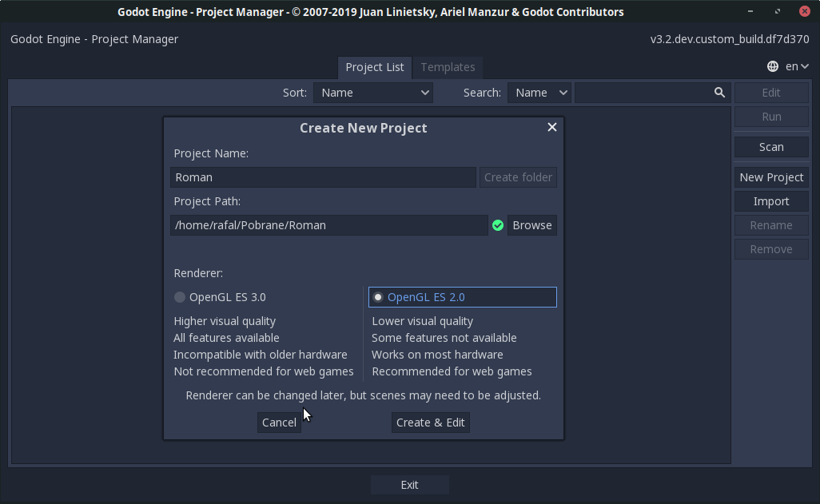Minimize the Godot window
820x504 pixels.
tap(750, 11)
